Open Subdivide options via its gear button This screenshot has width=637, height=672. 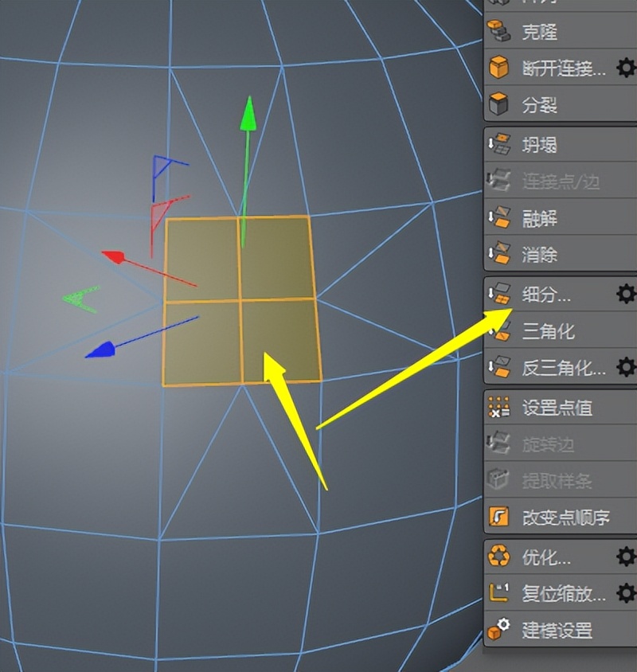click(x=627, y=295)
